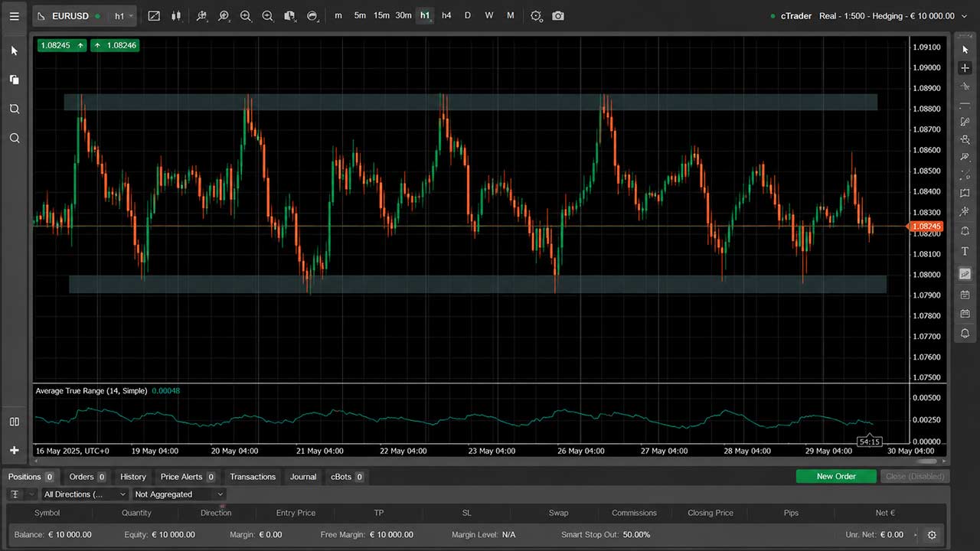The width and height of the screenshot is (980, 551).
Task: Click the Average True Range indicator label
Action: [91, 391]
